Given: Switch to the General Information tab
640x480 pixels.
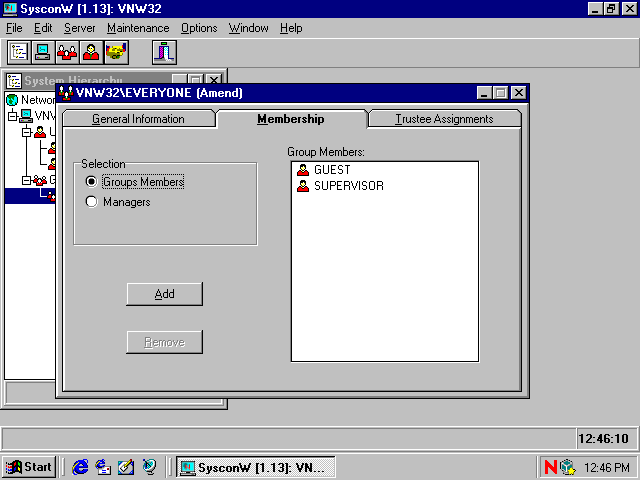Looking at the screenshot, I should pyautogui.click(x=138, y=119).
